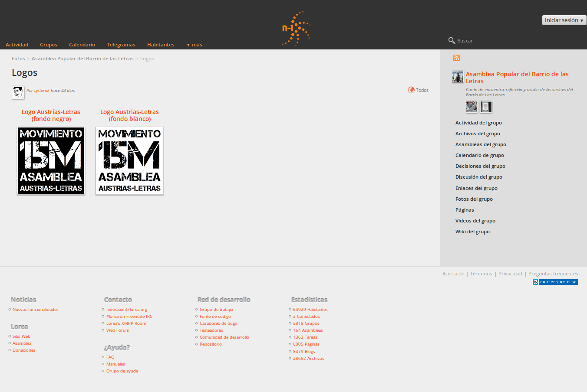Expand the Iniciar sesión dropdown
This screenshot has height=392, width=587.
pyautogui.click(x=564, y=20)
